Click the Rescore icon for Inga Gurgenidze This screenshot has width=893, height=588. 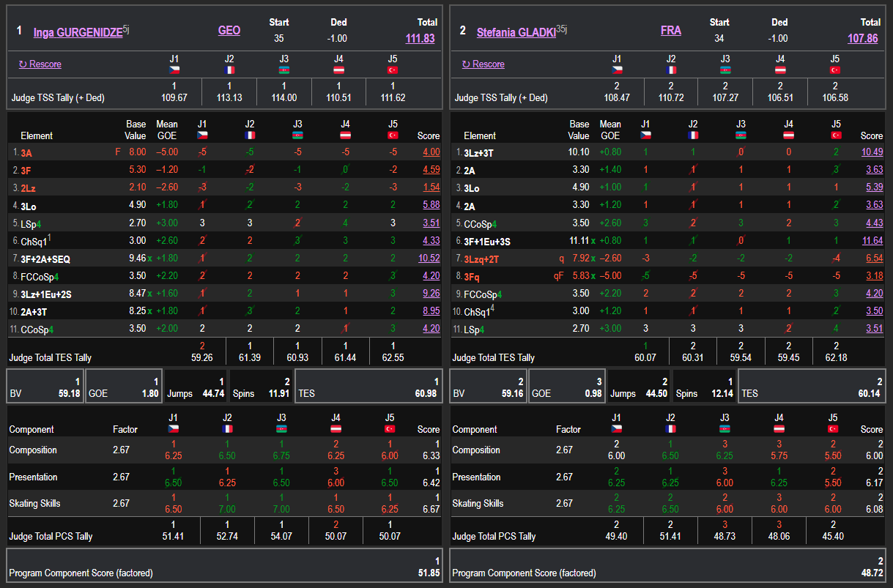click(23, 64)
